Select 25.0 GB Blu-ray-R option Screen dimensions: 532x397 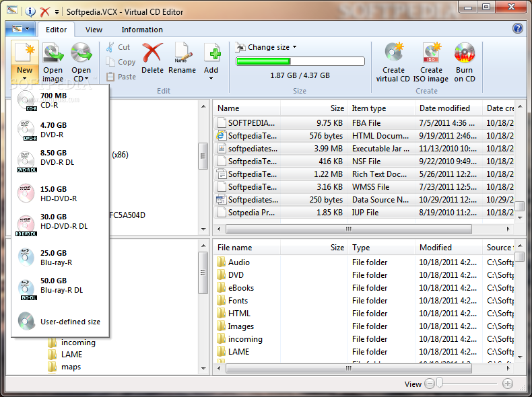pos(61,258)
